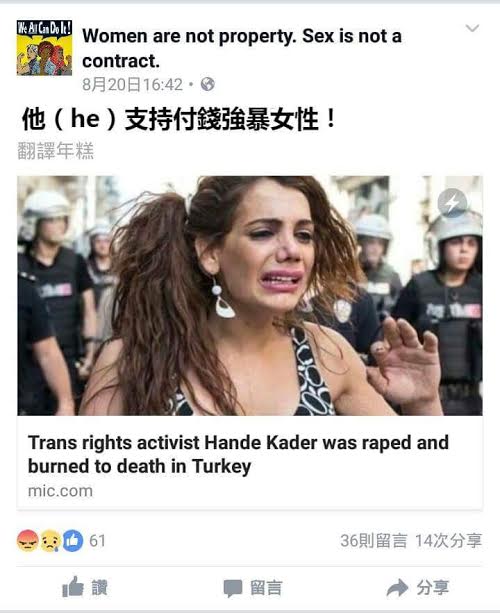This screenshot has height=613, width=500.
Task: Click the 翻譯年糕 translation link
Action: [56, 151]
